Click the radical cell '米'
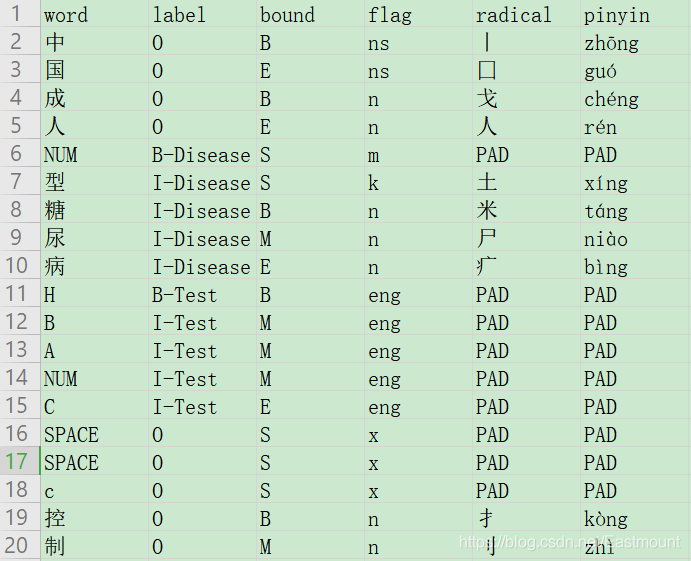Image resolution: width=691 pixels, height=561 pixels. click(x=487, y=211)
